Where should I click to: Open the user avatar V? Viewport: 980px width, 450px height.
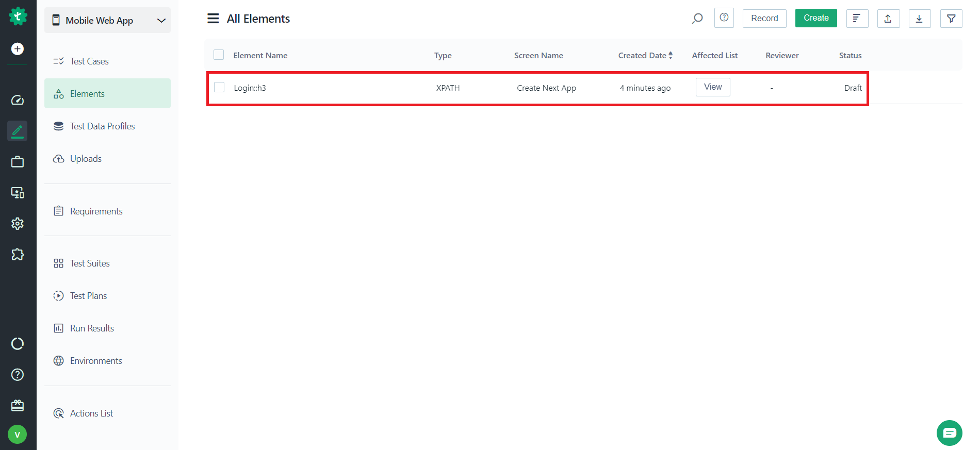18,435
